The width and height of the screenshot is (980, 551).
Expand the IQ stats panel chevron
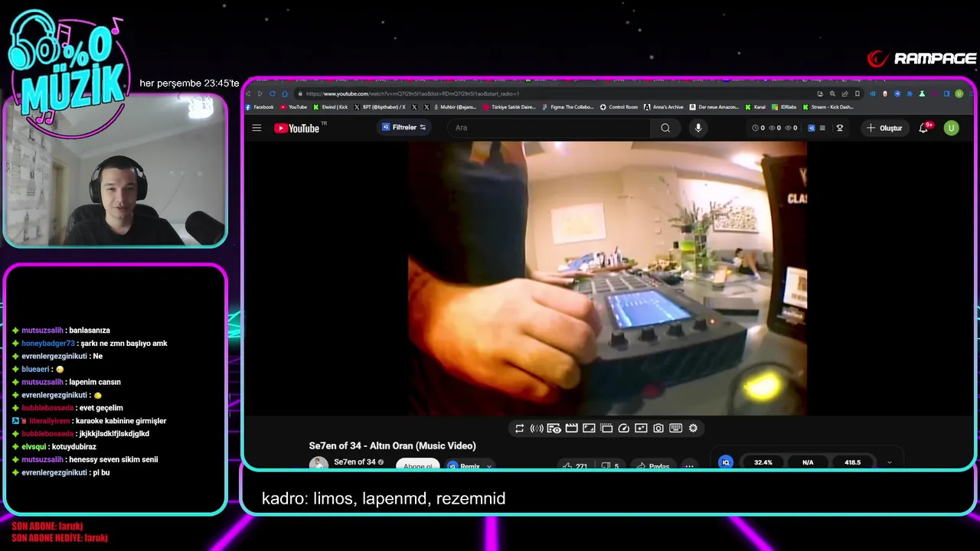point(889,462)
